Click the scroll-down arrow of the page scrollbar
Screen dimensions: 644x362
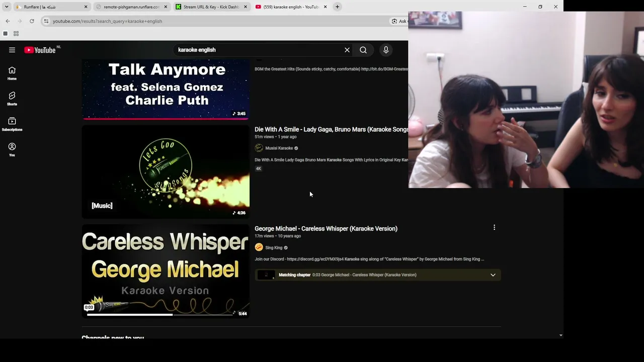(x=561, y=335)
